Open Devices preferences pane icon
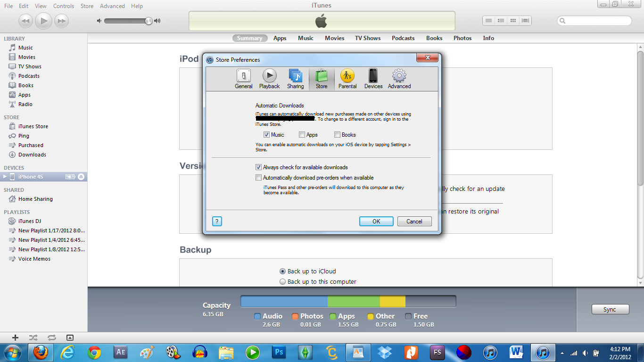The width and height of the screenshot is (644, 362). click(x=373, y=79)
